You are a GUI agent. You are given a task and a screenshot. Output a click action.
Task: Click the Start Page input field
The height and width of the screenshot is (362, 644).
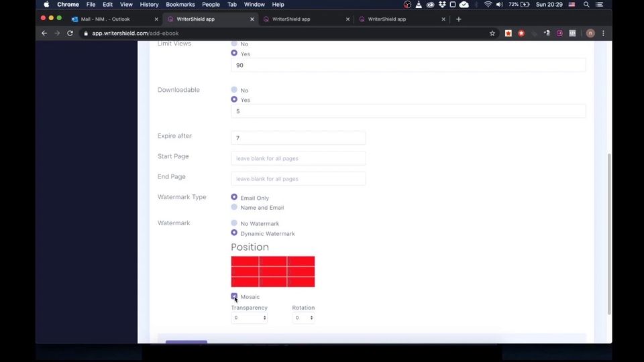point(298,158)
